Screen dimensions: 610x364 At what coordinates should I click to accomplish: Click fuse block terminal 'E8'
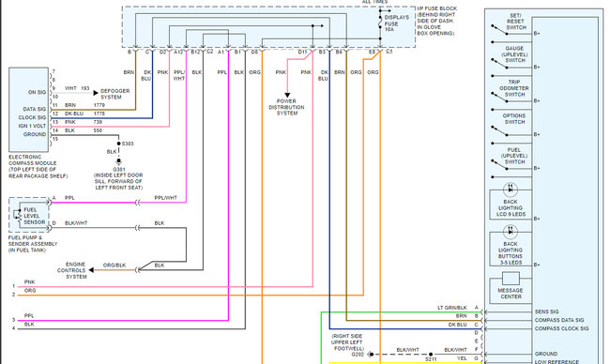[373, 53]
